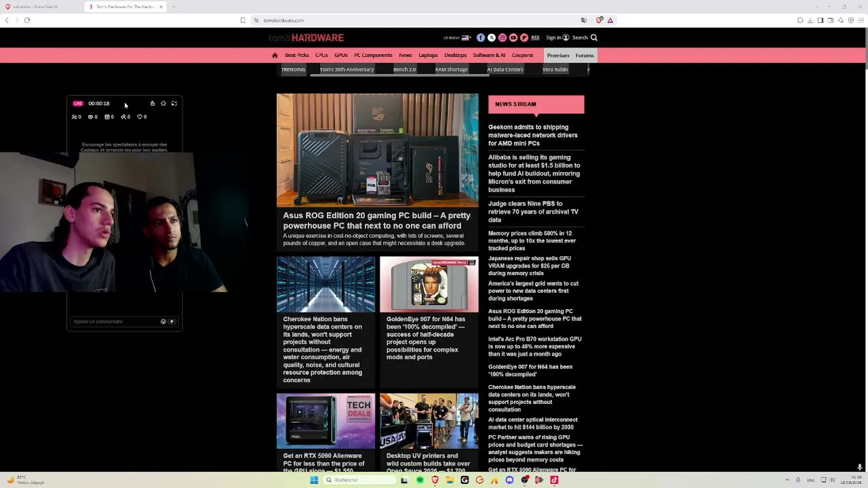868x488 pixels.
Task: Click the lock icon in the live overlay
Action: 153,104
